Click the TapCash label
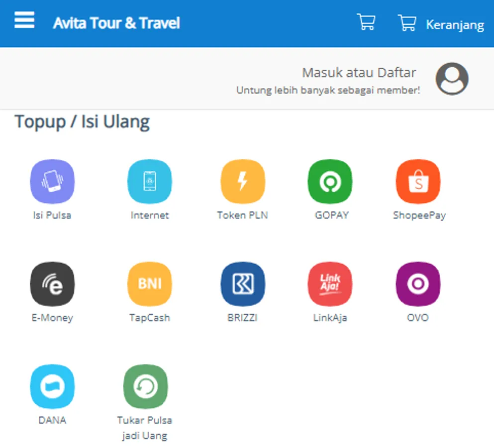The width and height of the screenshot is (494, 448). (x=150, y=318)
